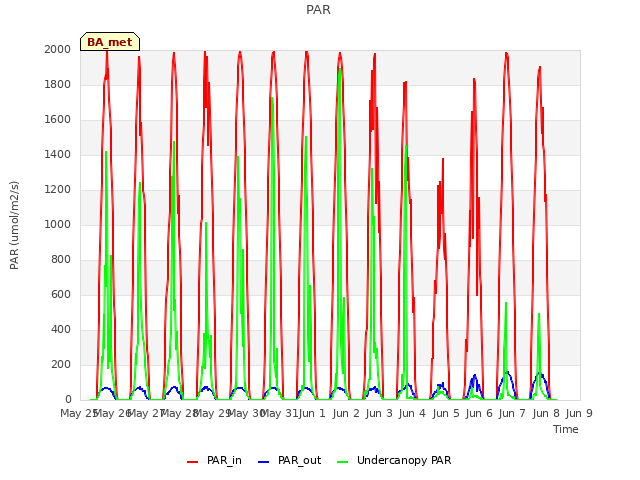The width and height of the screenshot is (640, 480).
Task: Click the Jun 3 x-axis label
Action: click(x=379, y=413)
